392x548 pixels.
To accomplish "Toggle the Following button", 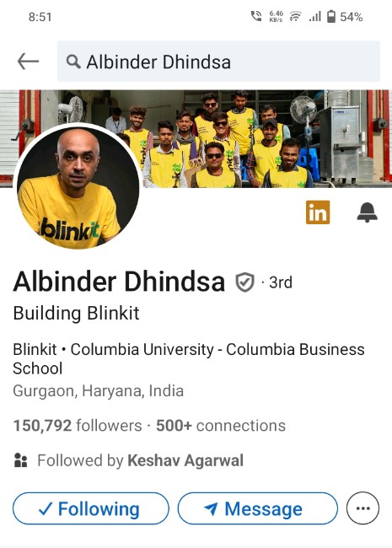I will pos(91,508).
